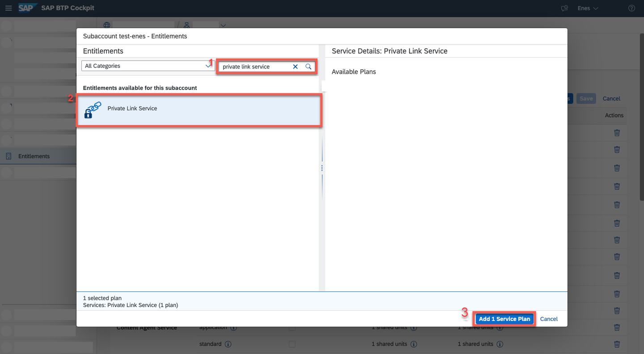Click the page scrollbar on the right edge
Viewport: 644px width, 354px height.
tap(641, 116)
